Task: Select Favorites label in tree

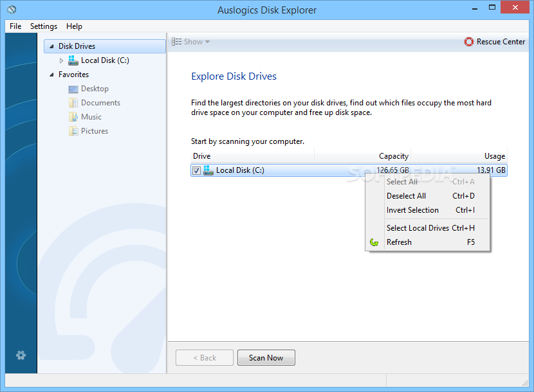Action: click(73, 75)
